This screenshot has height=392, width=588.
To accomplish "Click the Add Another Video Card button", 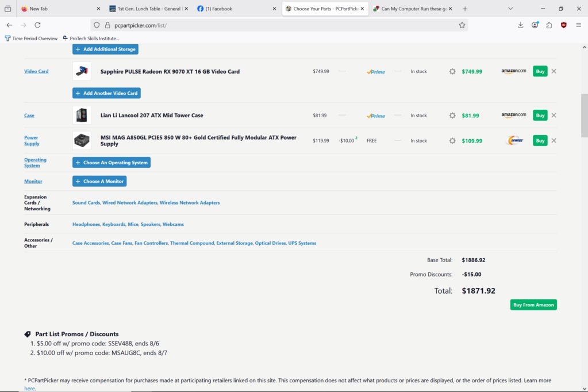I will click(x=106, y=93).
